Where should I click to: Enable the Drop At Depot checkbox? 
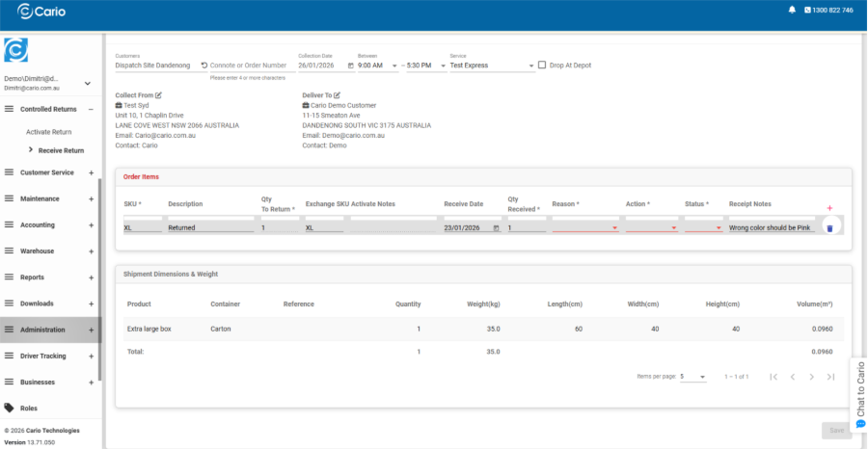pos(542,66)
